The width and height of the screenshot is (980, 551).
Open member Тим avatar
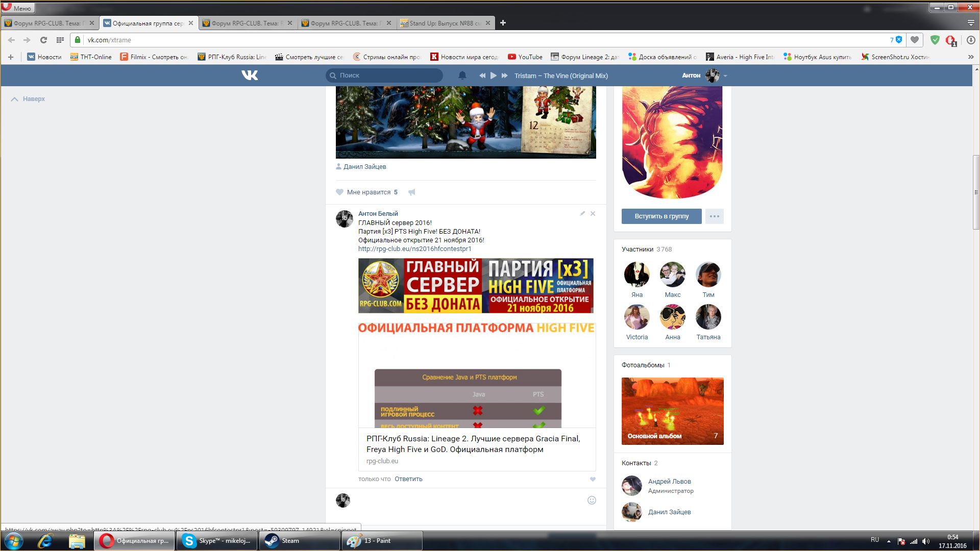(x=708, y=274)
